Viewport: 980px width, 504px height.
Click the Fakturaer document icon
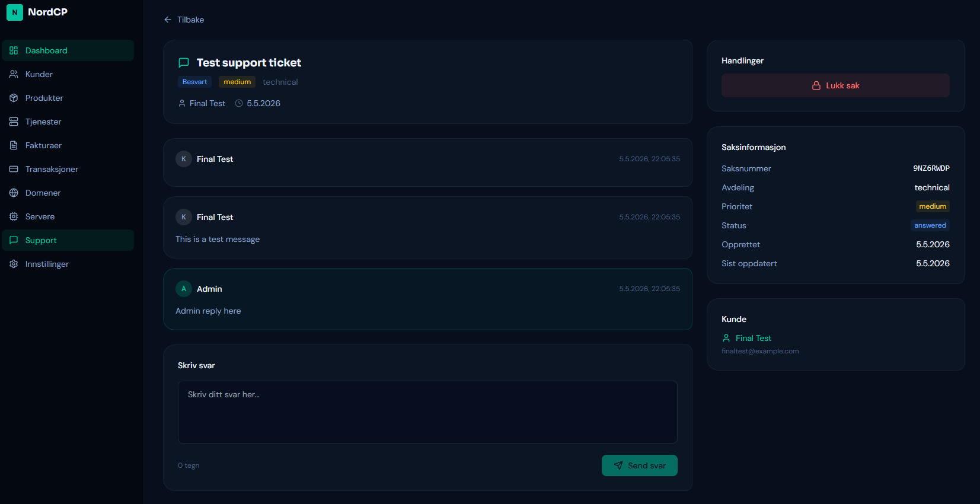14,145
